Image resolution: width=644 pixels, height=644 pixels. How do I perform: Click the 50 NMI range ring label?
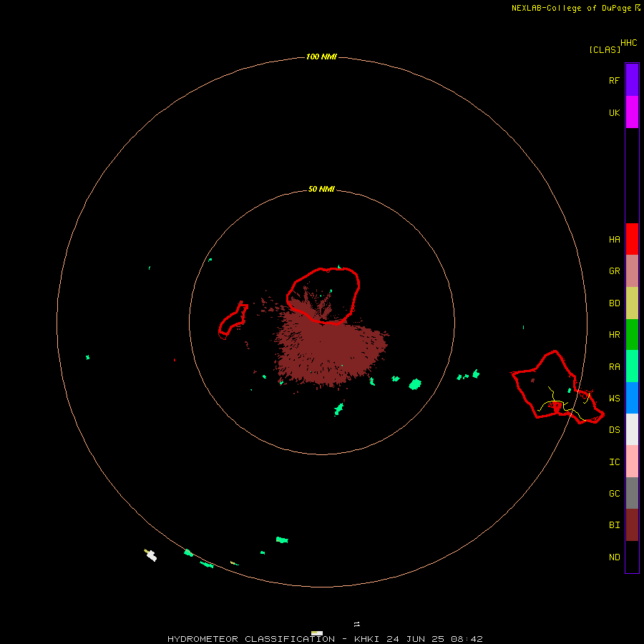click(x=321, y=189)
